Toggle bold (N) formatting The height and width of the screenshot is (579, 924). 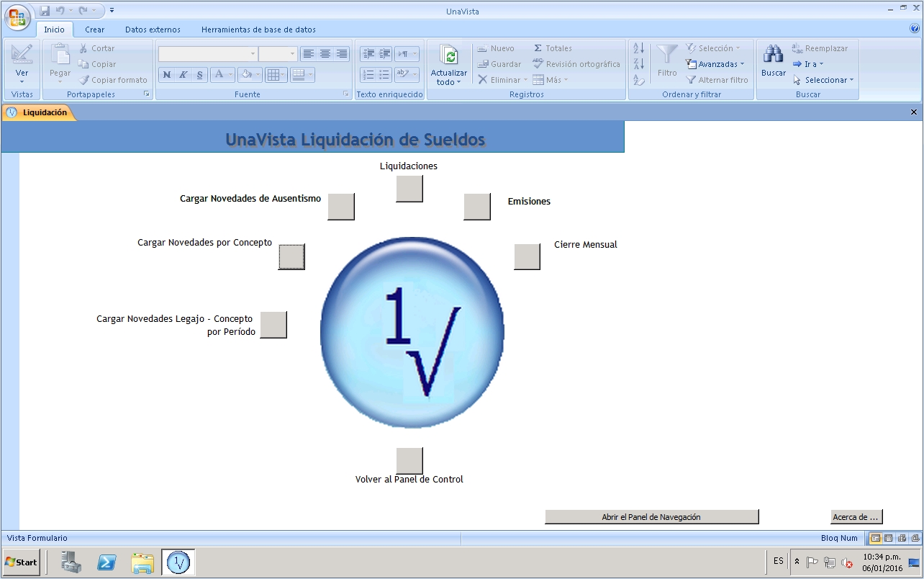(167, 75)
